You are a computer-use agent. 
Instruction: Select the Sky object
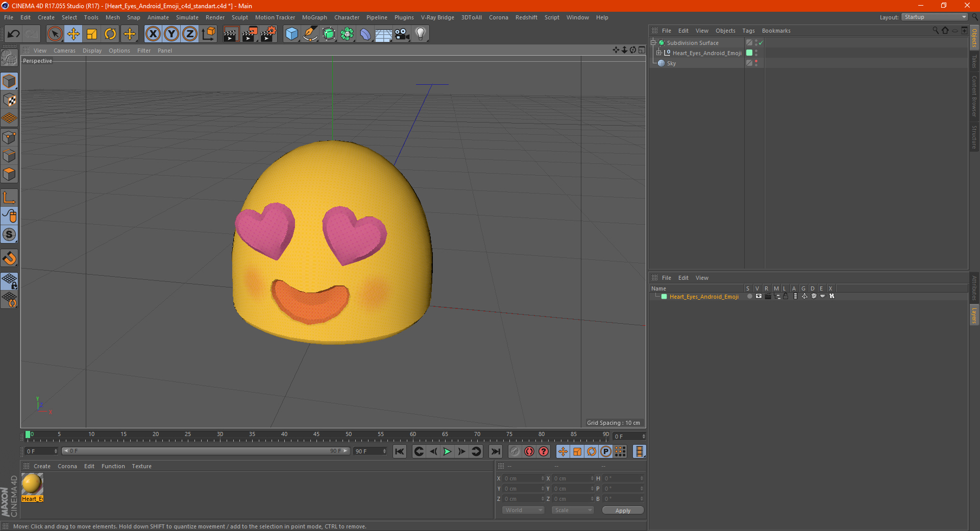coord(671,63)
